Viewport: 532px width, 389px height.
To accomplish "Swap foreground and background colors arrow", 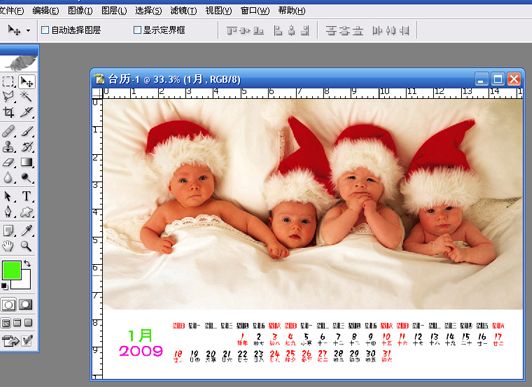I will pos(27,263).
